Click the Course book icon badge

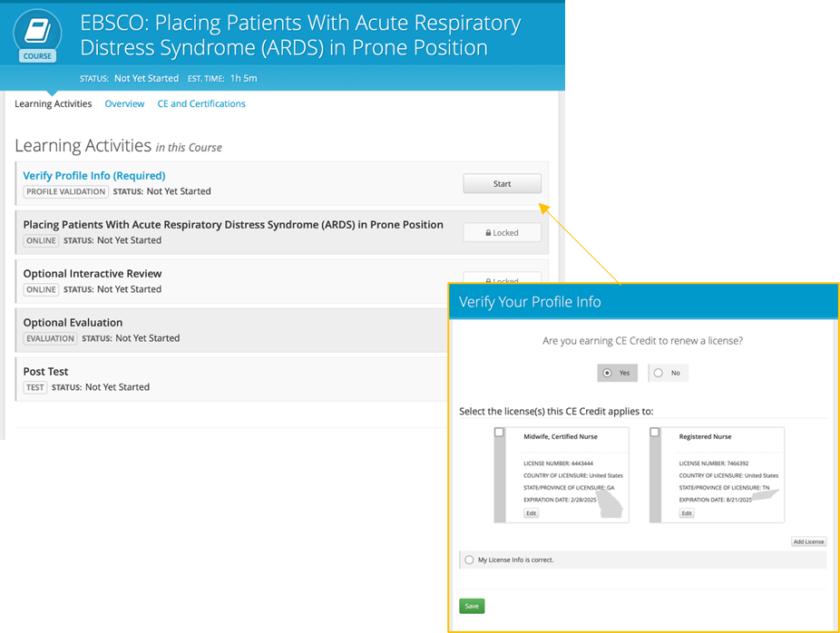(37, 34)
